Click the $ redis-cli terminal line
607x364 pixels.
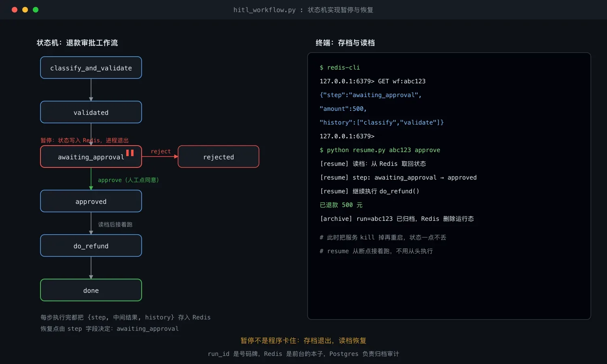pyautogui.click(x=340, y=68)
